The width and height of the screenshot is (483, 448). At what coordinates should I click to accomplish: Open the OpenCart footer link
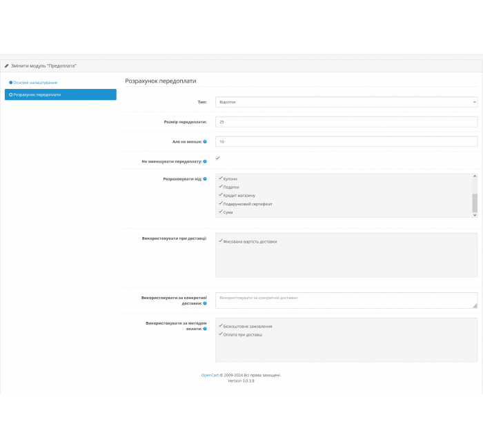point(210,375)
